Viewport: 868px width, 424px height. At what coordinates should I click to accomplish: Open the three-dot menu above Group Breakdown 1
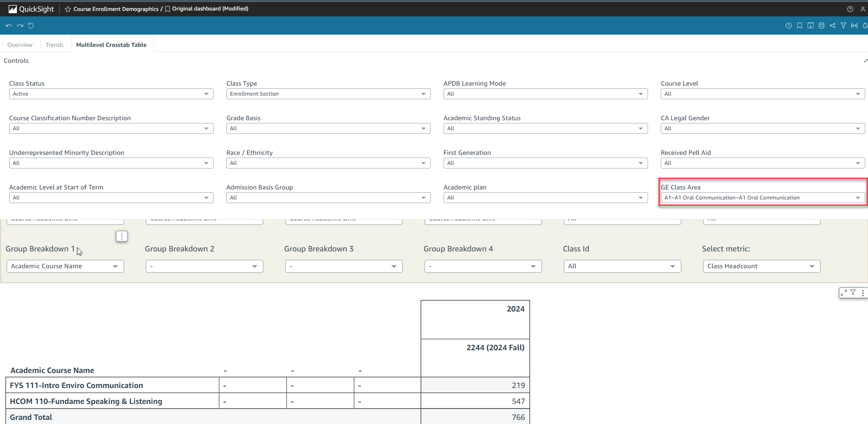[122, 236]
